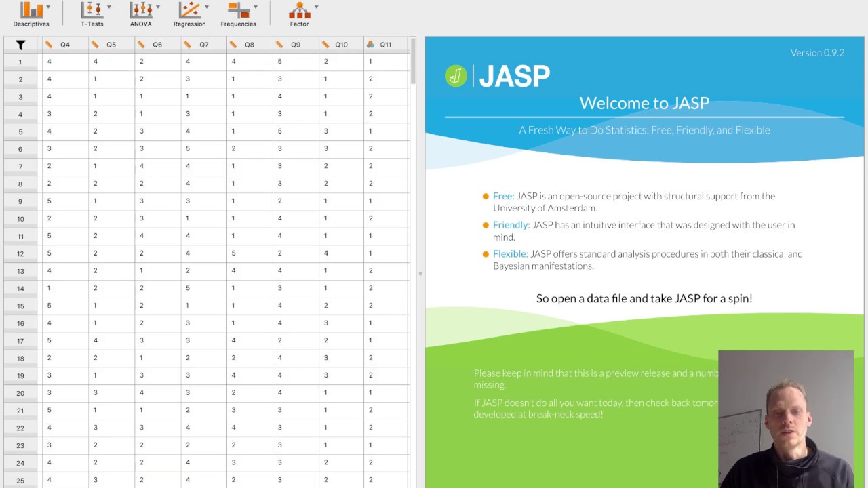This screenshot has width=868, height=488.
Task: Select row number 1 header
Action: [x=20, y=62]
